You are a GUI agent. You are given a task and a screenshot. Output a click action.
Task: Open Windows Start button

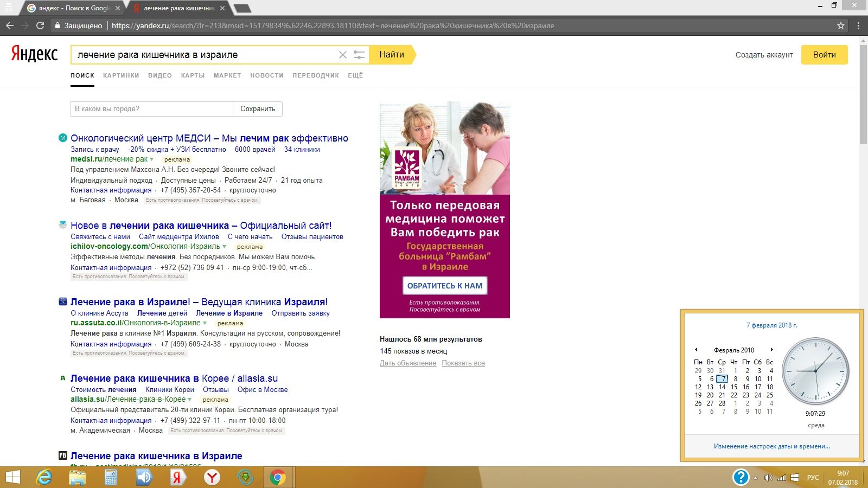point(12,478)
